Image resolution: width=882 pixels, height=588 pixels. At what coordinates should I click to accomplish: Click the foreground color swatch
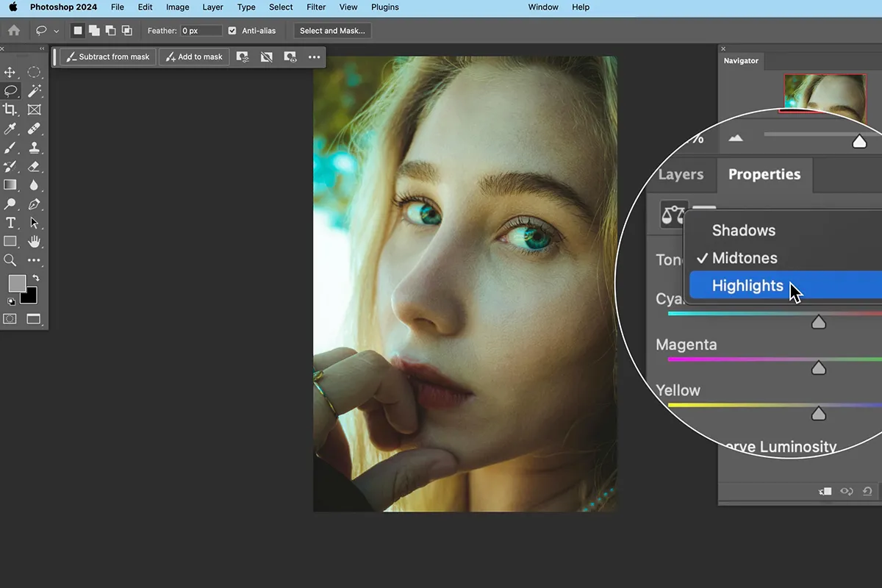coord(17,283)
